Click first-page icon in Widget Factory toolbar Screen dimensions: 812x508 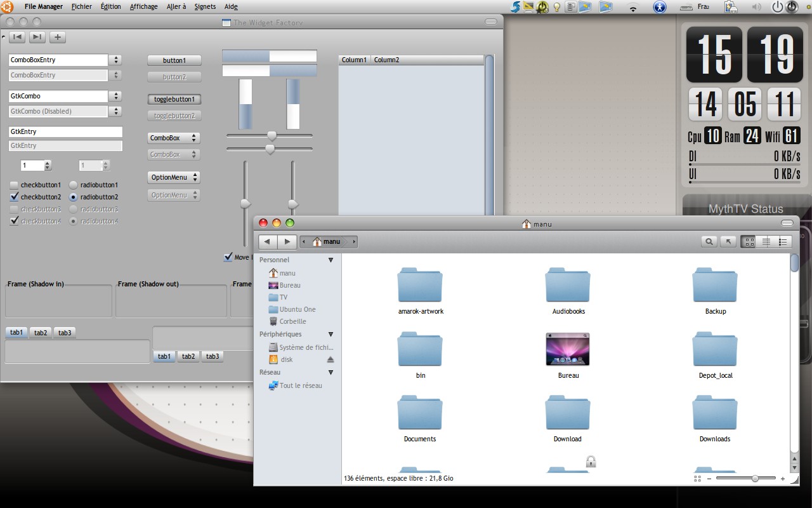point(17,37)
